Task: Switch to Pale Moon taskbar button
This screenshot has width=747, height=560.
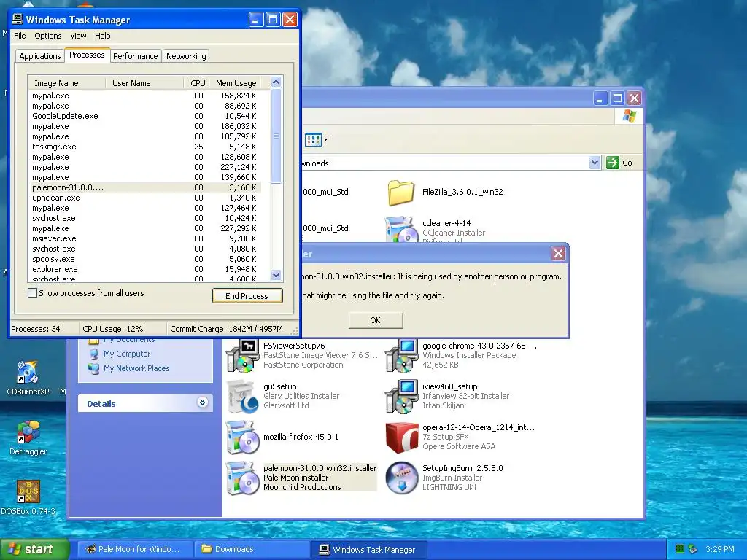Action: coord(135,549)
